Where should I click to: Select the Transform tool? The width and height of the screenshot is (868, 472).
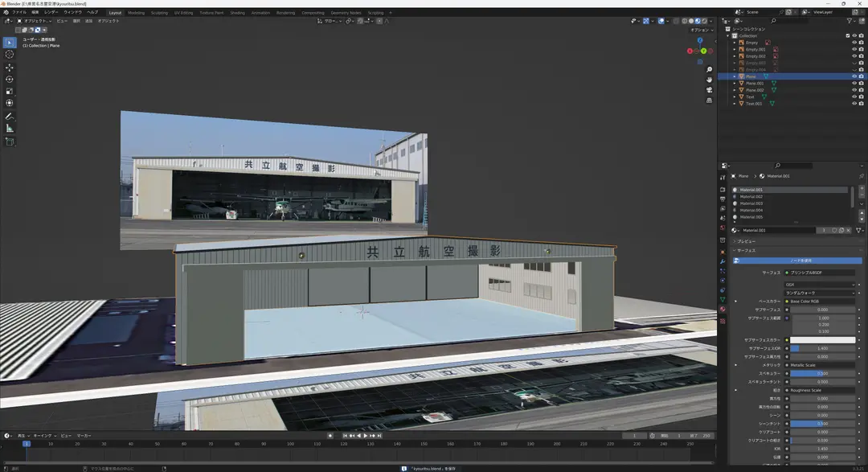point(10,103)
